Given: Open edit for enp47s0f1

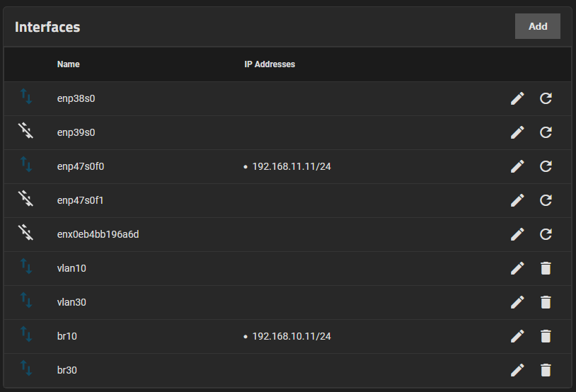Looking at the screenshot, I should pos(517,200).
